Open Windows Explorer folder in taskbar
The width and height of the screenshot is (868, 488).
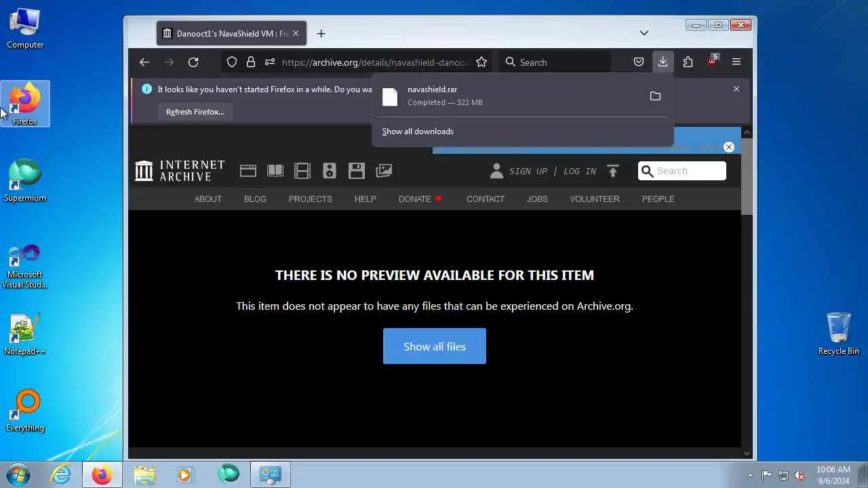tap(144, 474)
